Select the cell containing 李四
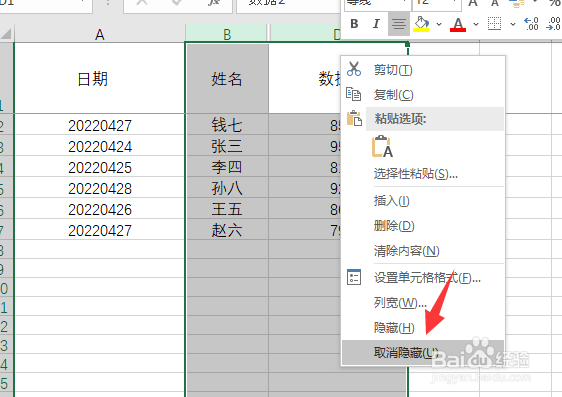562x397 pixels. [x=227, y=167]
